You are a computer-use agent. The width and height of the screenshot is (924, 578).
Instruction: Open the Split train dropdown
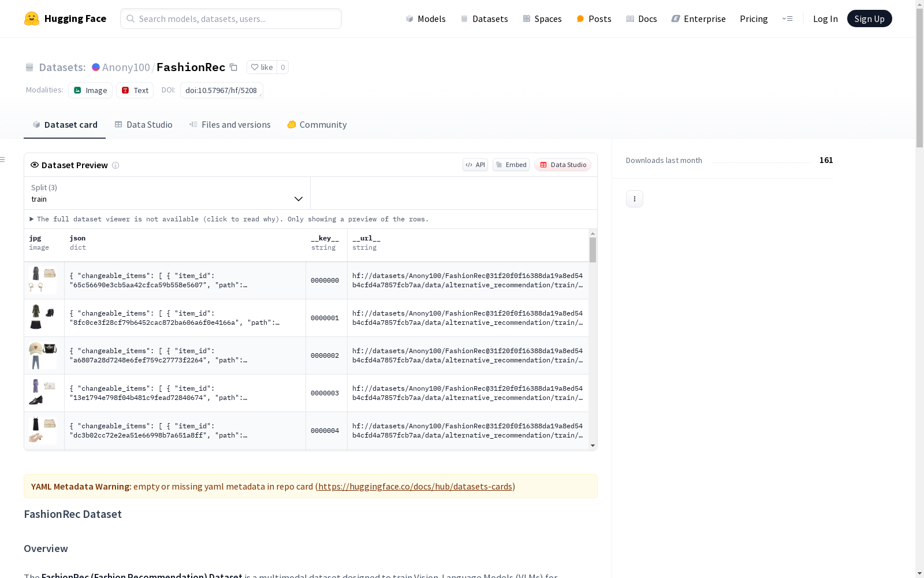click(x=167, y=193)
